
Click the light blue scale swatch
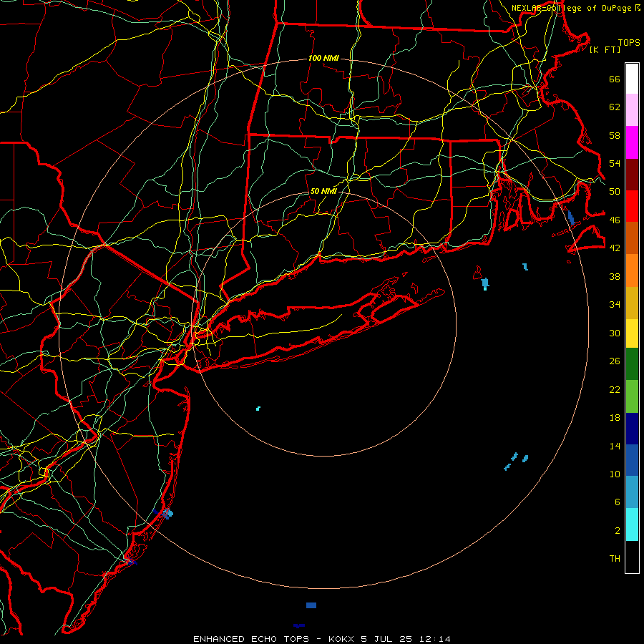632,492
